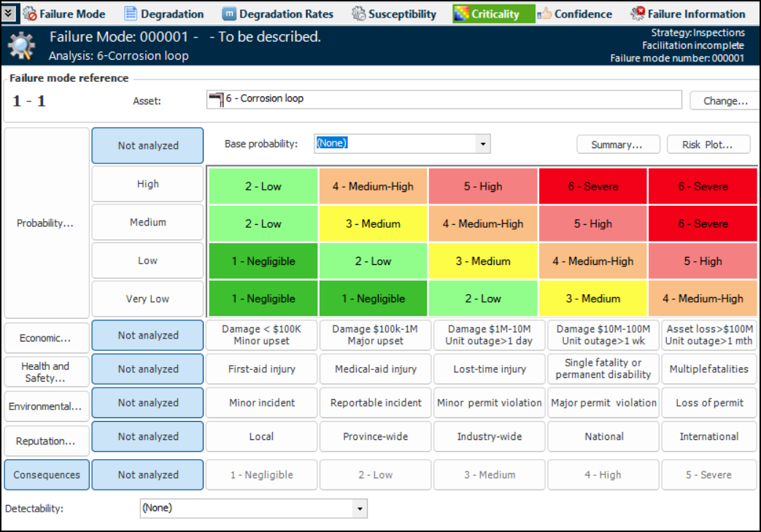This screenshot has width=761, height=532.
Task: Select High probability level
Action: point(147,184)
